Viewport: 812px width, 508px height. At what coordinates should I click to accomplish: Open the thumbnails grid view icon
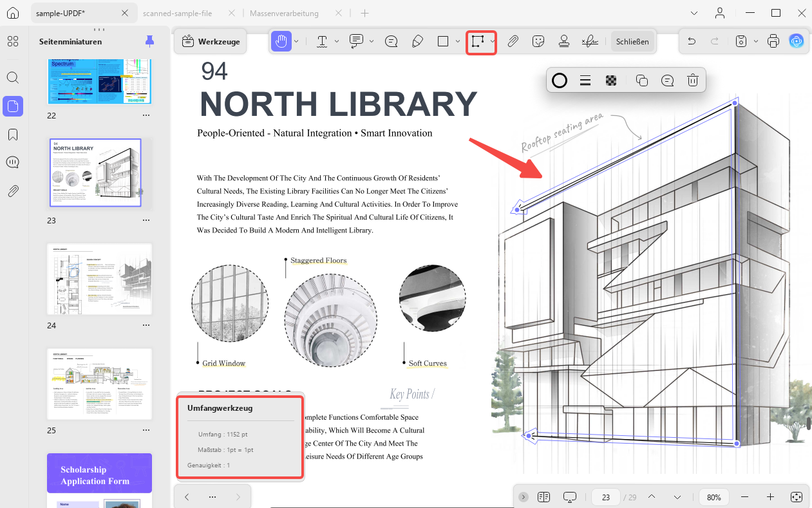click(x=13, y=42)
